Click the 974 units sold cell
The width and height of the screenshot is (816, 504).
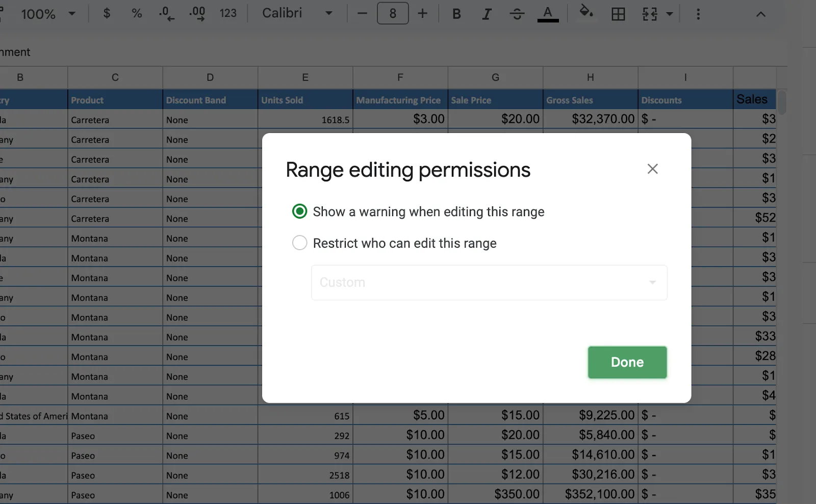point(305,455)
